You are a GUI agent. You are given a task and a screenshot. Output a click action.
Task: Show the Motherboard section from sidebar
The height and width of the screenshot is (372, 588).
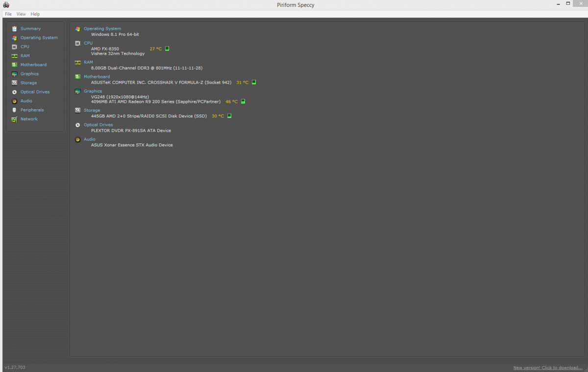pyautogui.click(x=33, y=65)
